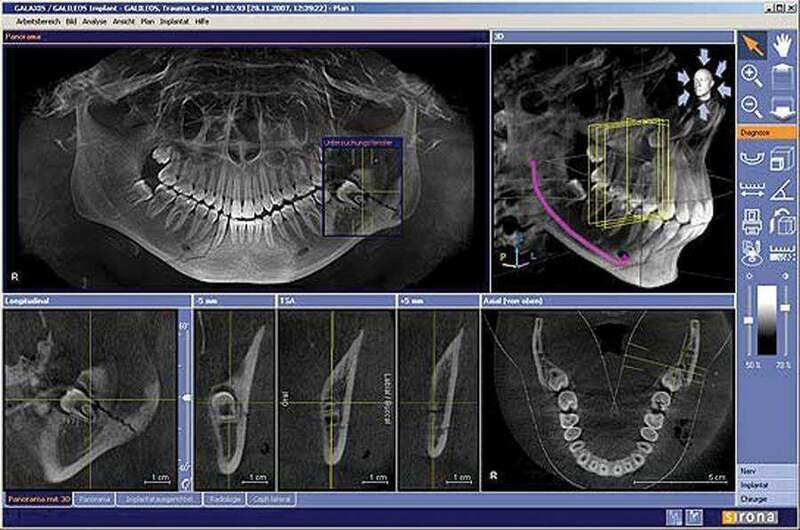Screen dimensions: 800x530
Task: Expand the Diagnose toolbox section
Action: tap(766, 133)
